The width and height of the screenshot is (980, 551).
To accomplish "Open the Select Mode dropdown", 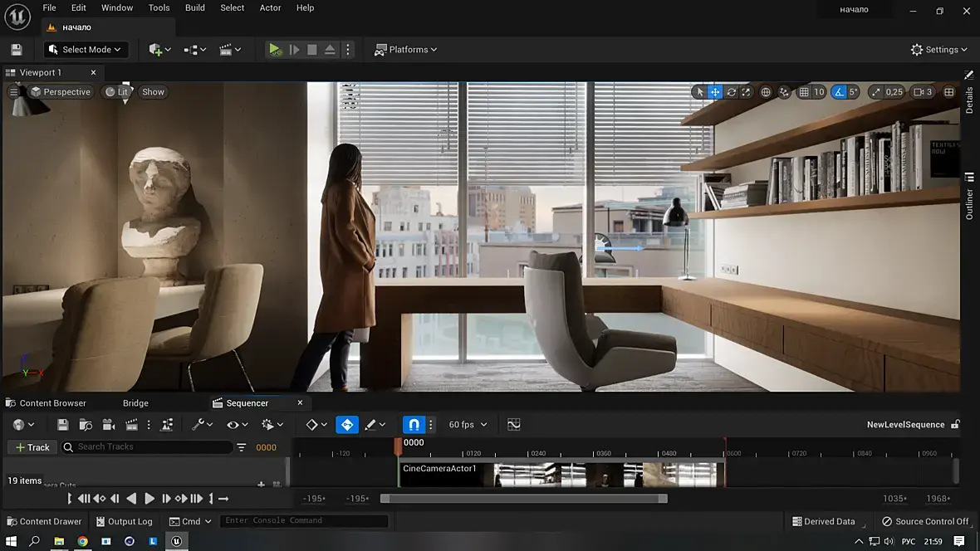I will [86, 50].
